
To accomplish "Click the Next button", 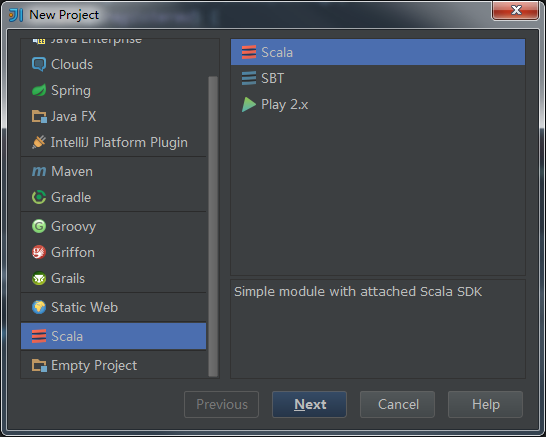I will tap(309, 404).
